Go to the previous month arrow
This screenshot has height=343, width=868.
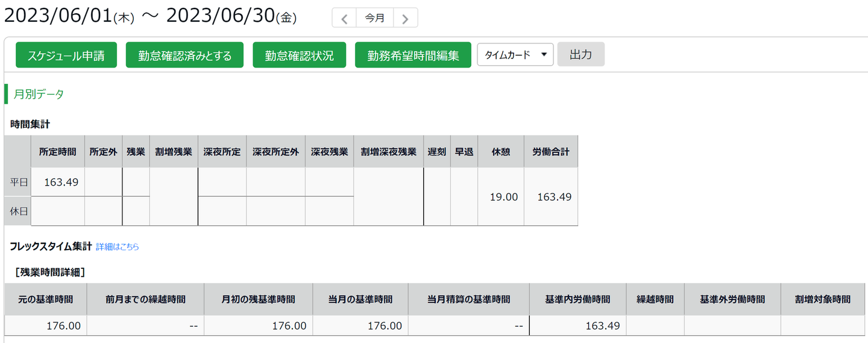coord(344,18)
